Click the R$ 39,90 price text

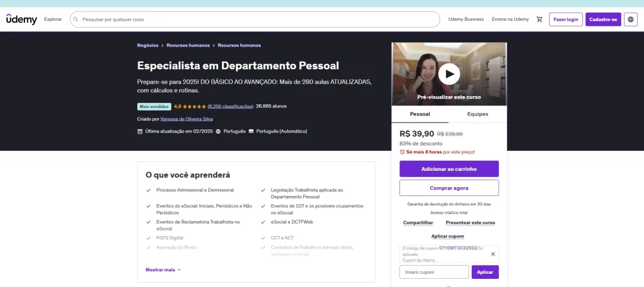(x=416, y=134)
